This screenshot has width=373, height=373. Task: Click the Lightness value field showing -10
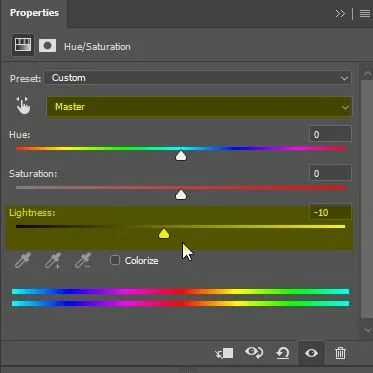(x=330, y=212)
